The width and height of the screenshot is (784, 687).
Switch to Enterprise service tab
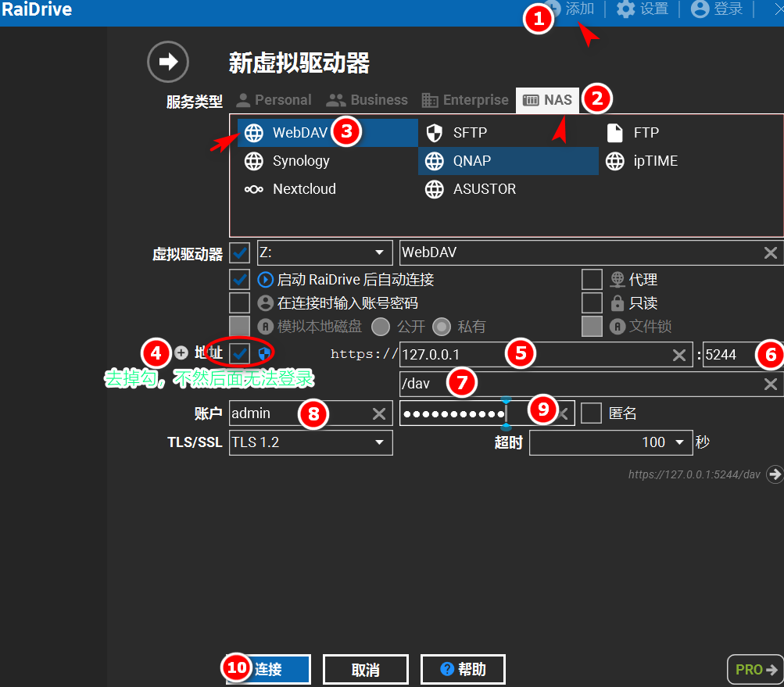click(464, 100)
